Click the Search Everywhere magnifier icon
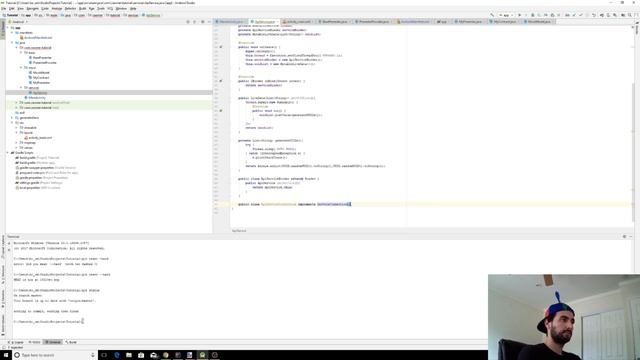This screenshot has height=360, width=640. click(630, 15)
